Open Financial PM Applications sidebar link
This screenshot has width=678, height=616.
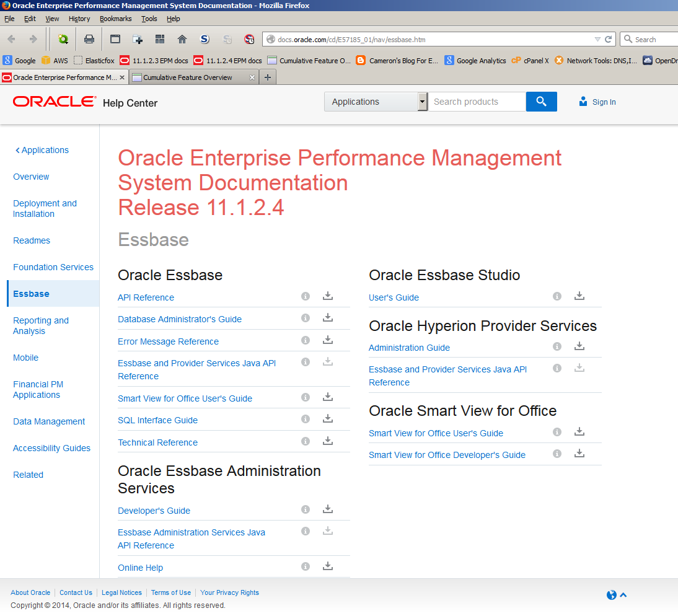(38, 389)
